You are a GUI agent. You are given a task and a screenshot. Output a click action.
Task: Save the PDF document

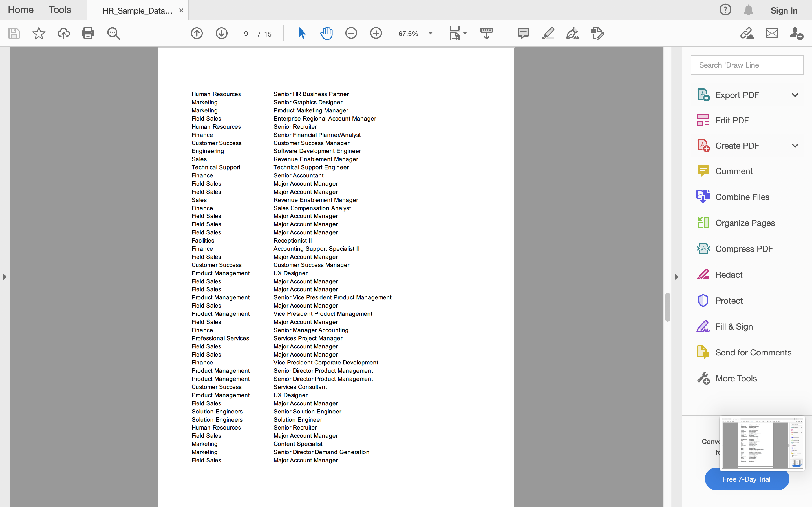point(14,33)
